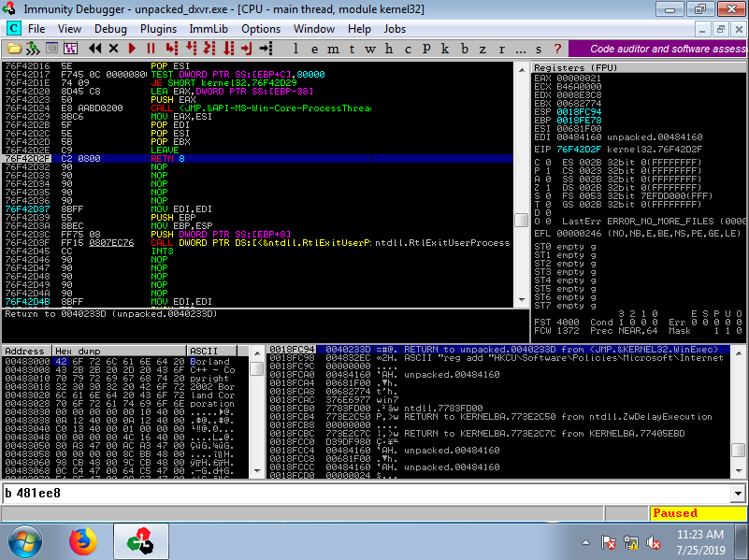Click the Registers (FPU) header bar

pos(639,67)
